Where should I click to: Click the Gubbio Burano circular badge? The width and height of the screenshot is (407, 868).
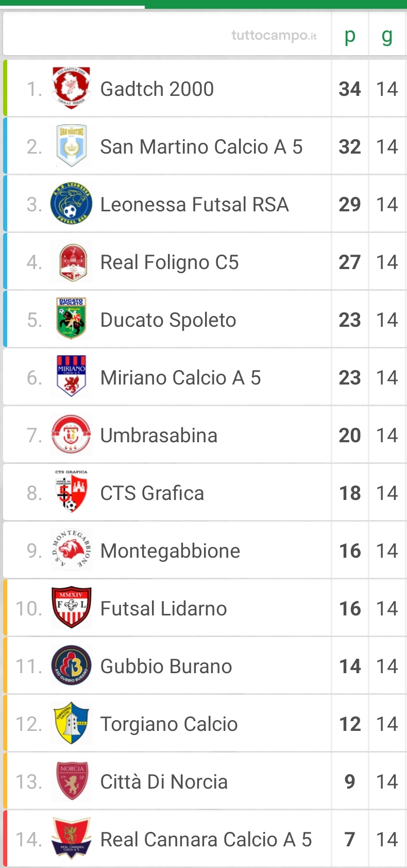tap(72, 665)
